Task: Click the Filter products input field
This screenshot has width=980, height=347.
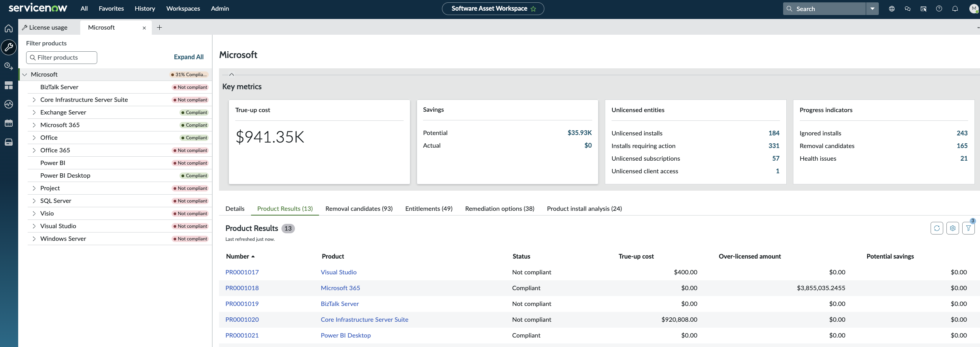Action: coord(62,57)
